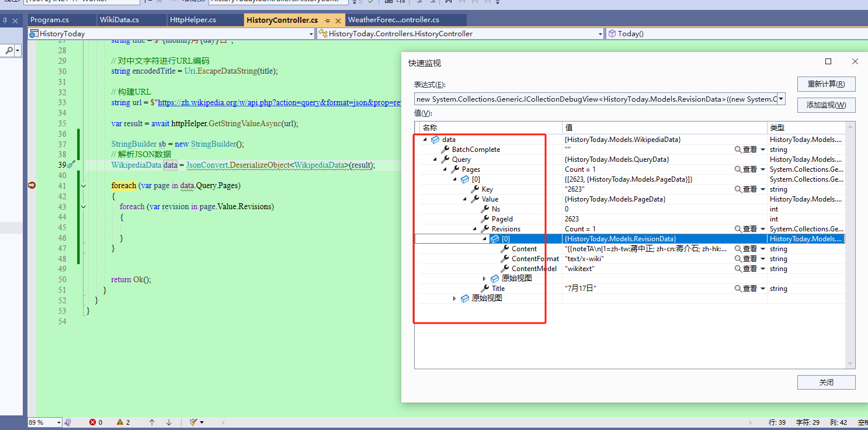Select the PageId property row
The height and width of the screenshot is (430, 868).
(x=630, y=219)
